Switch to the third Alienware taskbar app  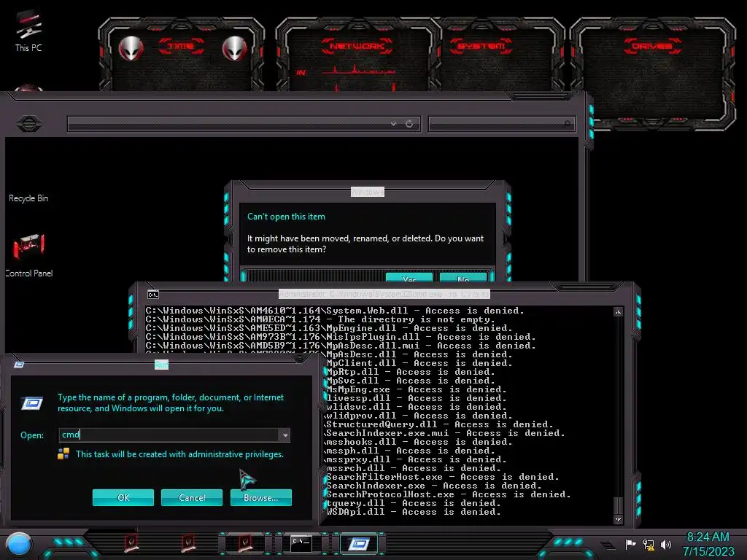click(245, 542)
